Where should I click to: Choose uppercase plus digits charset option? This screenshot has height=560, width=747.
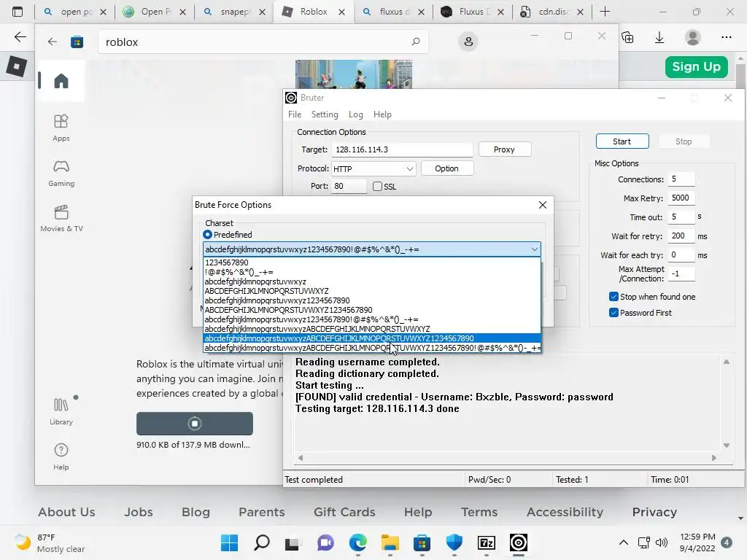coord(372,309)
